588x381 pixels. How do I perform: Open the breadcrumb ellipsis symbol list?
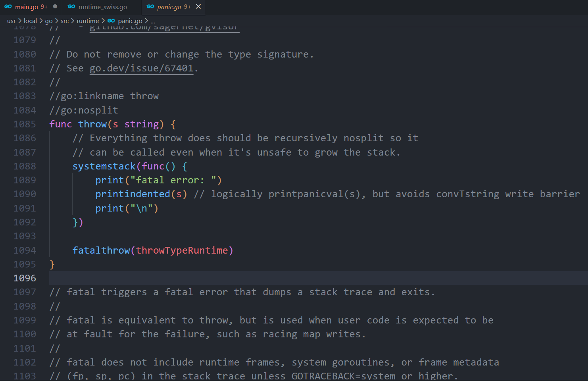click(x=153, y=21)
